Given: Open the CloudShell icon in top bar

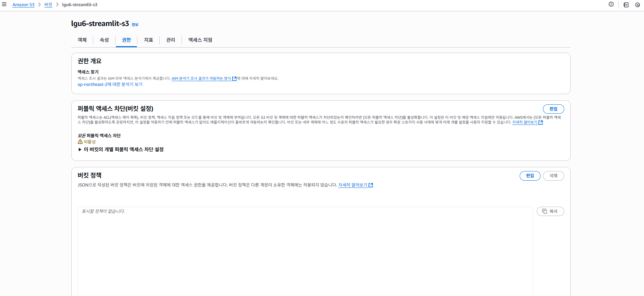Looking at the screenshot, I should (626, 5).
